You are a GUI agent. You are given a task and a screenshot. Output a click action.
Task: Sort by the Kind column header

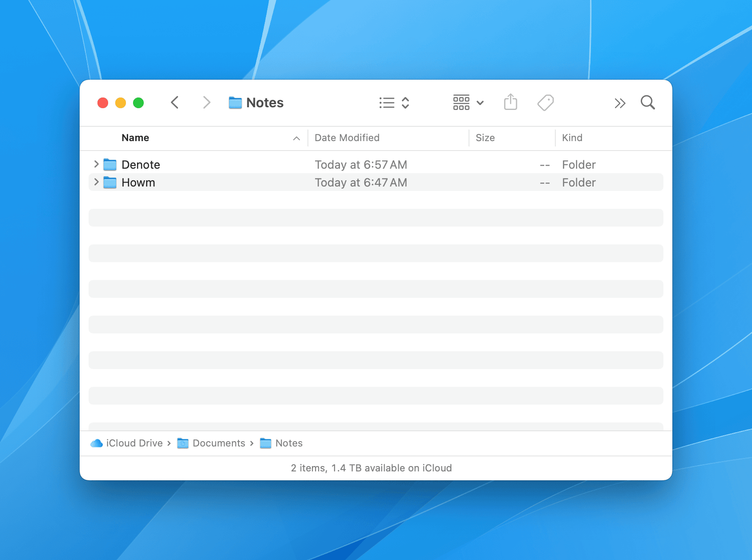[x=572, y=138]
